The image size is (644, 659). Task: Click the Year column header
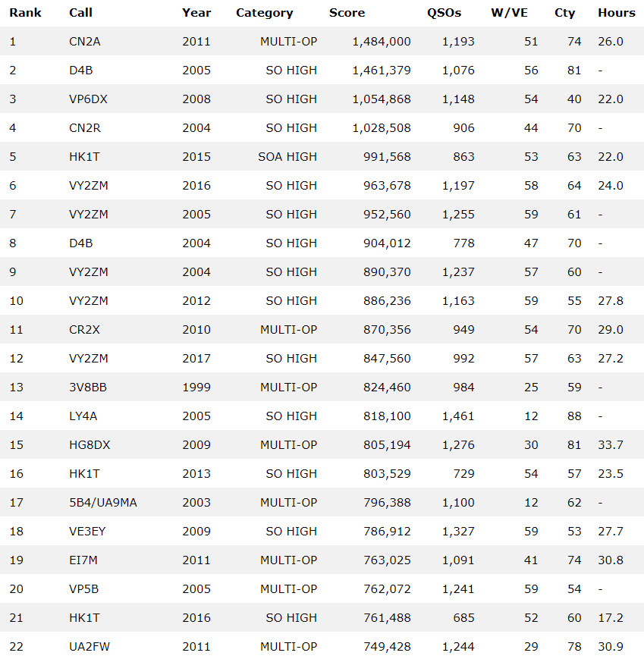coord(196,13)
